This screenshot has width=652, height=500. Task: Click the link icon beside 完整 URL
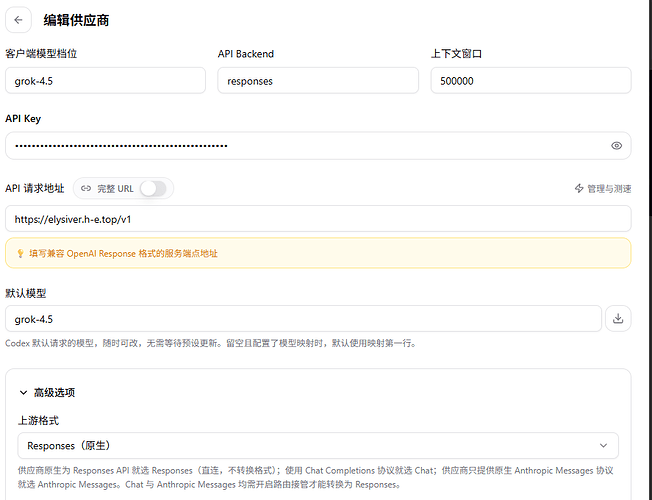(x=86, y=188)
